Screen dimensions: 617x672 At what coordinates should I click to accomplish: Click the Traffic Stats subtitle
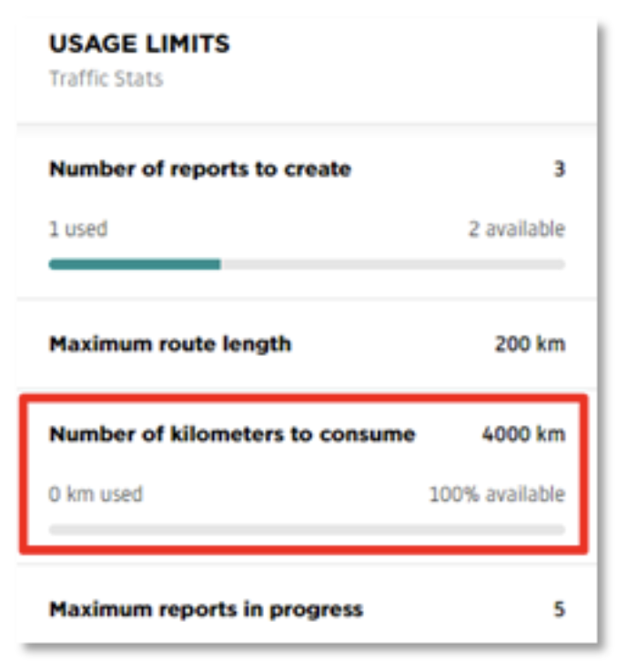pyautogui.click(x=106, y=79)
